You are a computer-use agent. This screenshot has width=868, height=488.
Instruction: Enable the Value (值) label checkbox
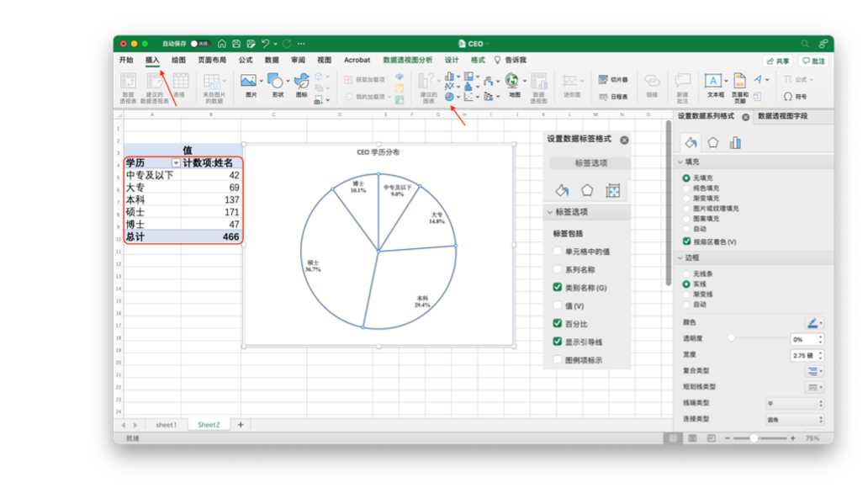(x=558, y=305)
